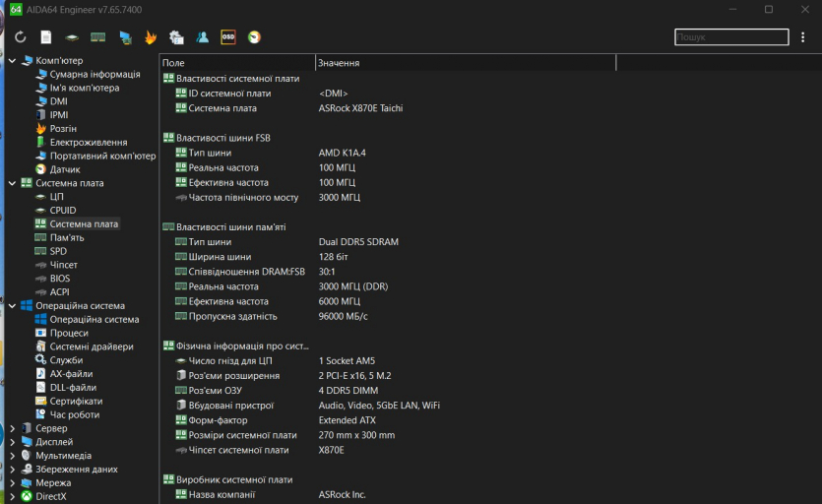The height and width of the screenshot is (504, 822).
Task: Launch the memory benchmark RAM-stick toolbar icon
Action: [98, 37]
